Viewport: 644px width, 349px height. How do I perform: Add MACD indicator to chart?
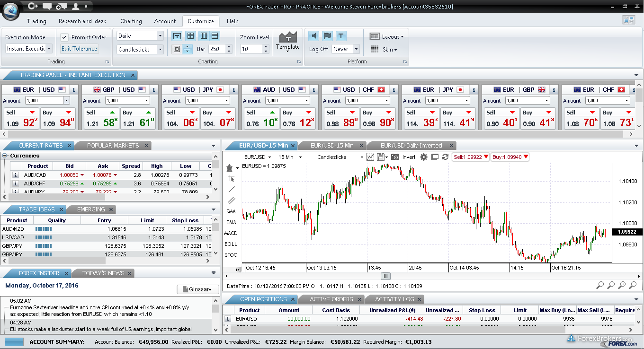click(231, 233)
